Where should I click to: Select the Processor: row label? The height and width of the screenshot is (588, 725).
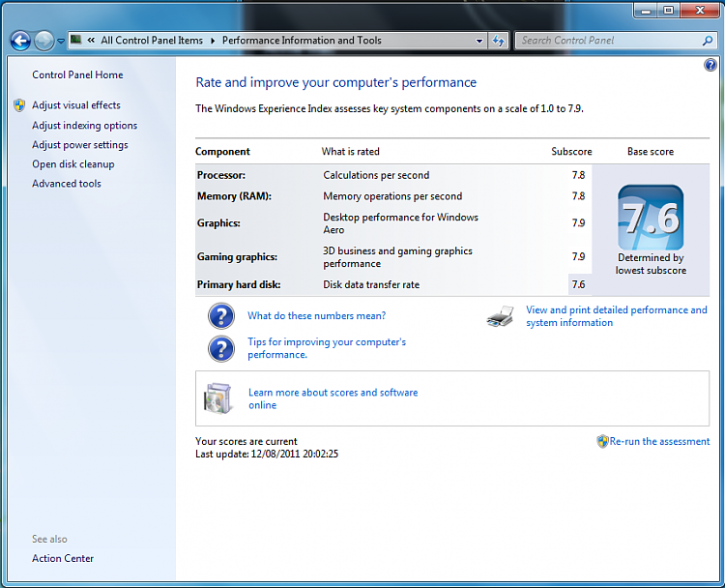pyautogui.click(x=221, y=175)
